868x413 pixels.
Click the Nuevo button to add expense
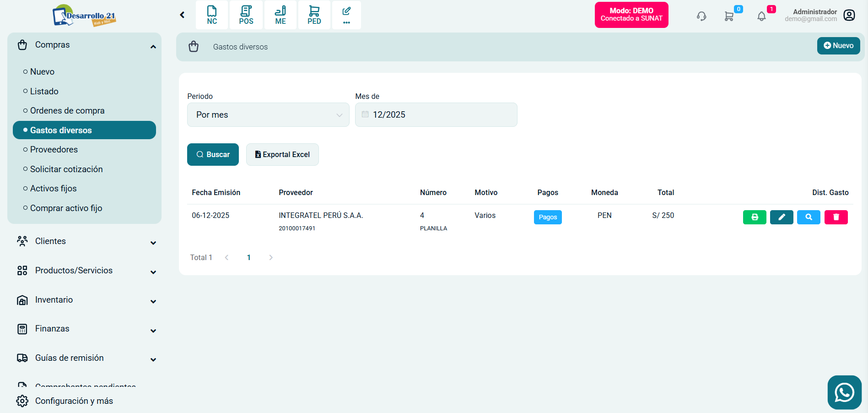[838, 46]
